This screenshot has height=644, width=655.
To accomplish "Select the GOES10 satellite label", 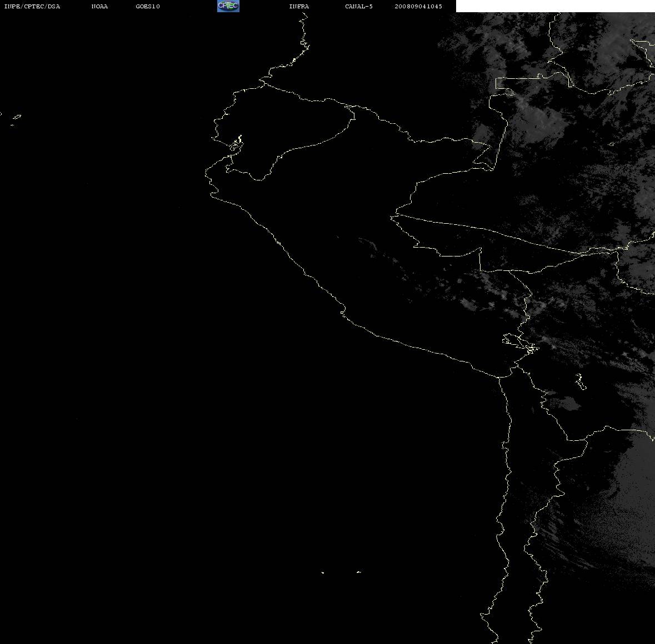I will (147, 6).
